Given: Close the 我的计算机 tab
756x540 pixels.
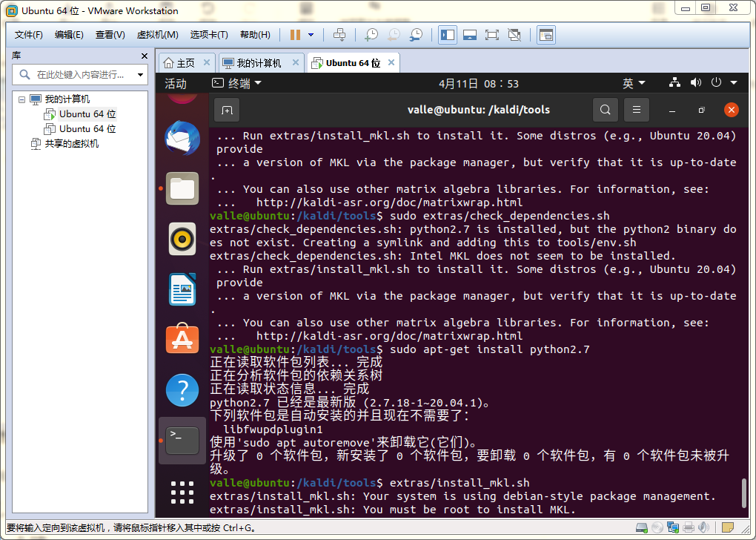Looking at the screenshot, I should (x=296, y=63).
